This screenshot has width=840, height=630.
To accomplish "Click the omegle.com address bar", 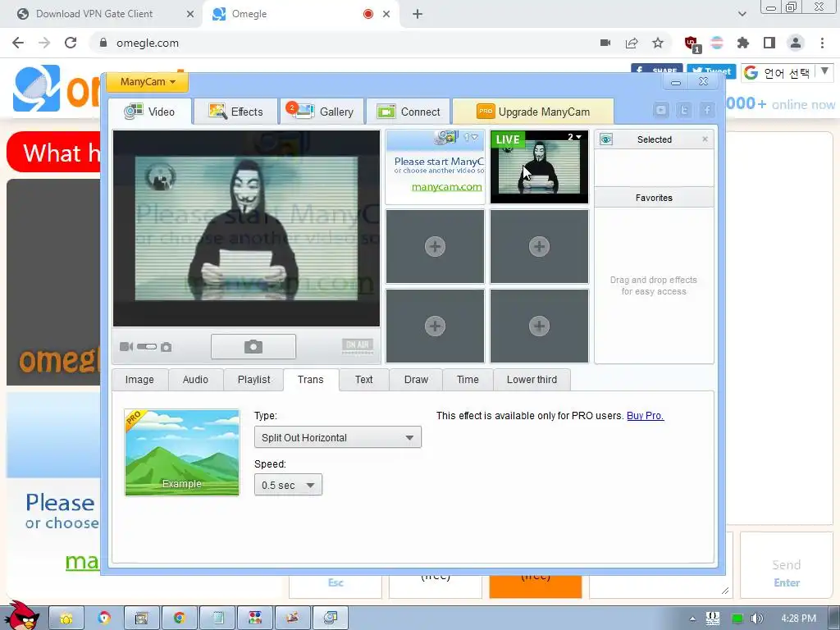I will [343, 43].
